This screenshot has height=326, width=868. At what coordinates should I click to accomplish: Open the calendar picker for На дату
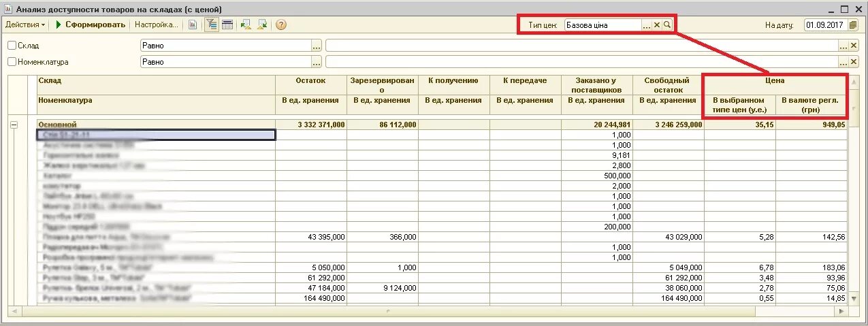point(853,25)
